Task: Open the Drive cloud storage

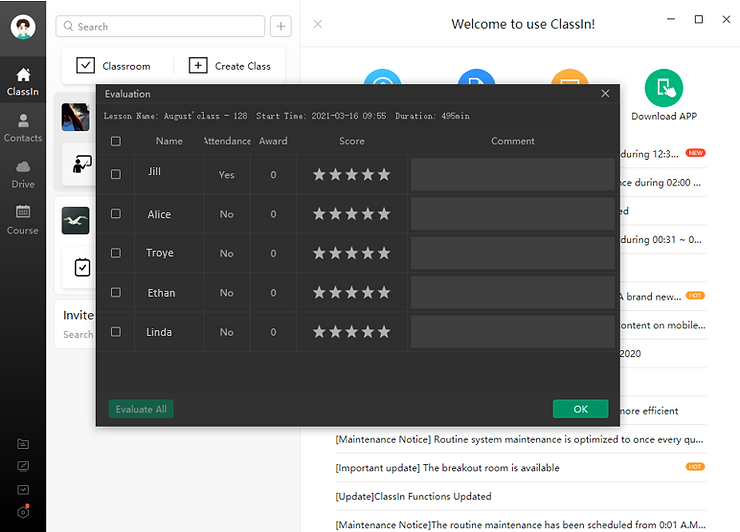Action: pyautogui.click(x=23, y=174)
